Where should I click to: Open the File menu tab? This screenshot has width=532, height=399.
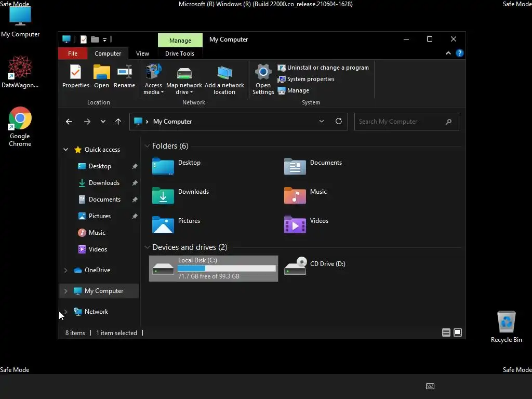coord(73,54)
